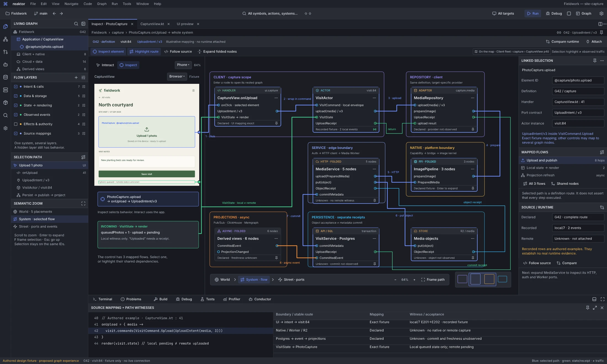607x364 pixels.
Task: Expand the Source Mapping panel diagonally
Action: (x=595, y=308)
